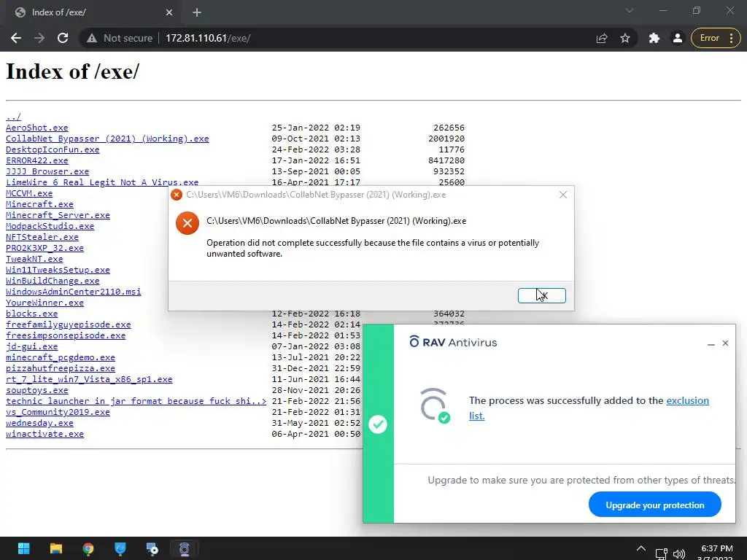Download Minecraft.exe
Viewport: 747px width, 560px height.
(39, 204)
